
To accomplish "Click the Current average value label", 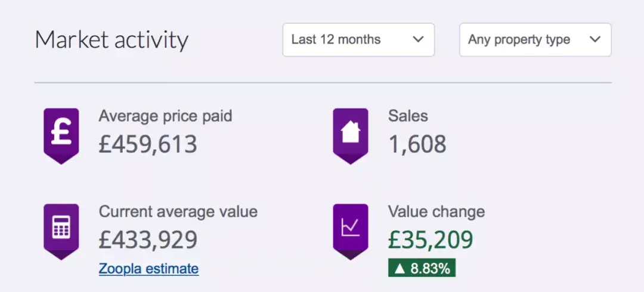I will [178, 211].
